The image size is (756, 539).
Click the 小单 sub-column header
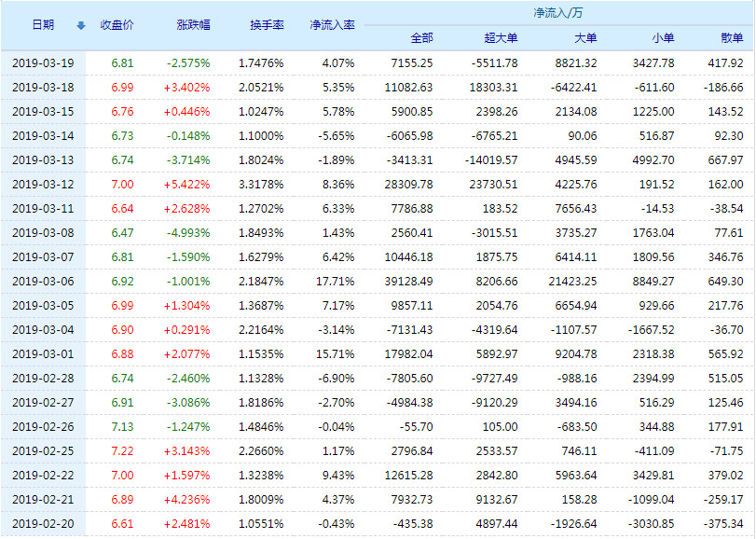click(663, 38)
